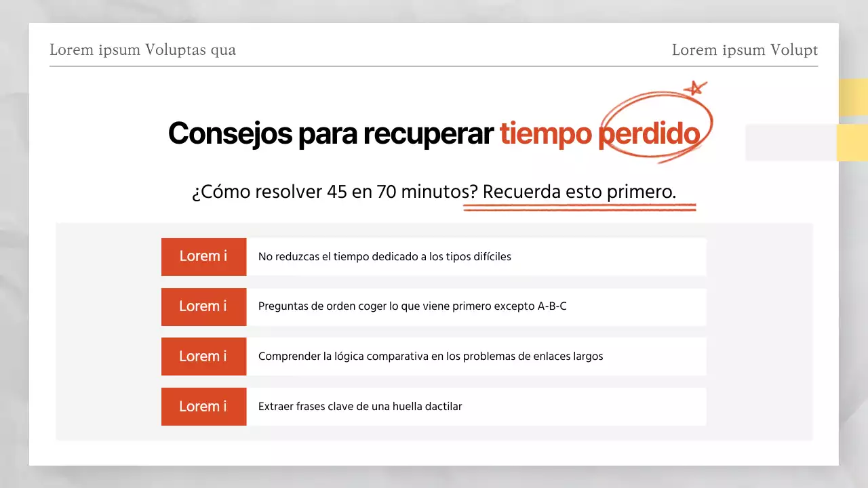Select the subtitle about resolver 45 en 70 minutos
868x488 pixels.
point(434,192)
